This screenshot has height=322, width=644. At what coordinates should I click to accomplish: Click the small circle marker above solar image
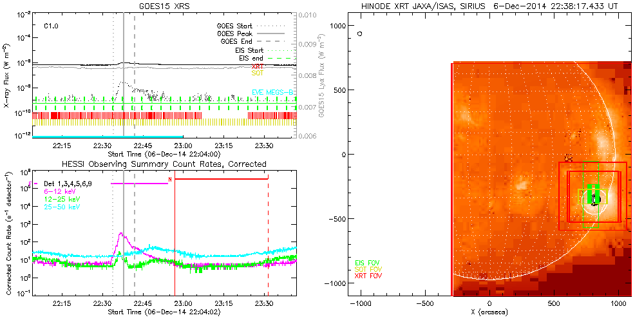(x=360, y=33)
